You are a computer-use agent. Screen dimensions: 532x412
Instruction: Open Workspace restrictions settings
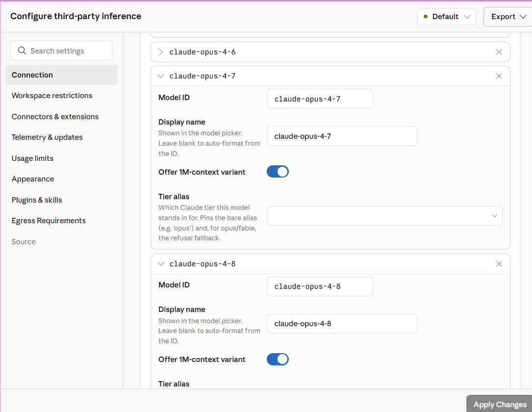(x=52, y=96)
